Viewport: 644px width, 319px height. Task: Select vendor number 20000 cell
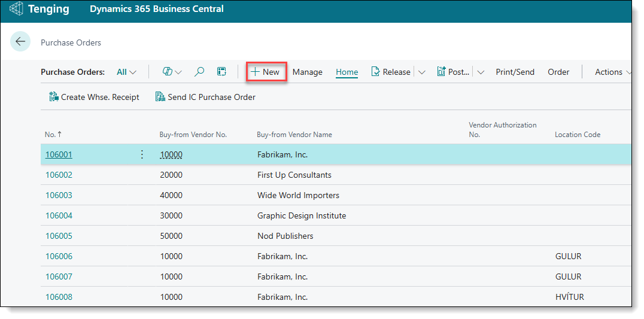pos(171,175)
